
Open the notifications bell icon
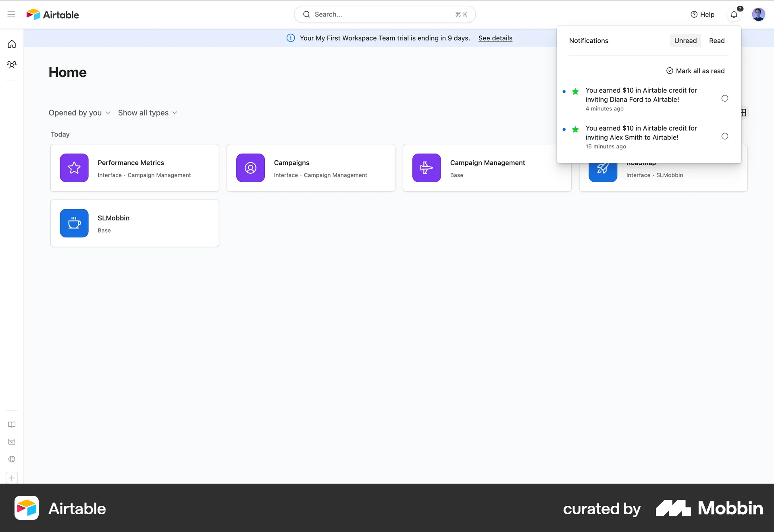tap(734, 14)
